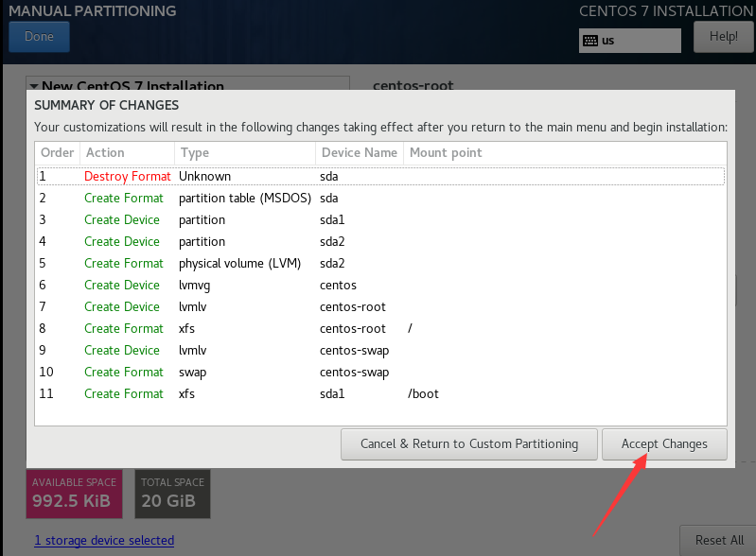Image resolution: width=756 pixels, height=556 pixels.
Task: Click the blue Done button
Action: pyautogui.click(x=39, y=37)
